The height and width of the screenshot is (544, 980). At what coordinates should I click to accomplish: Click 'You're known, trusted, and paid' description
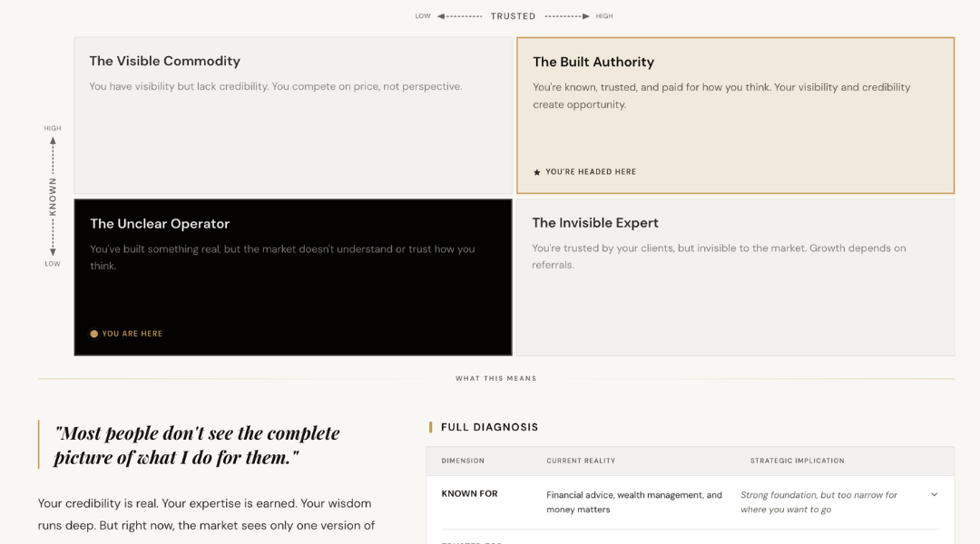tap(721, 95)
